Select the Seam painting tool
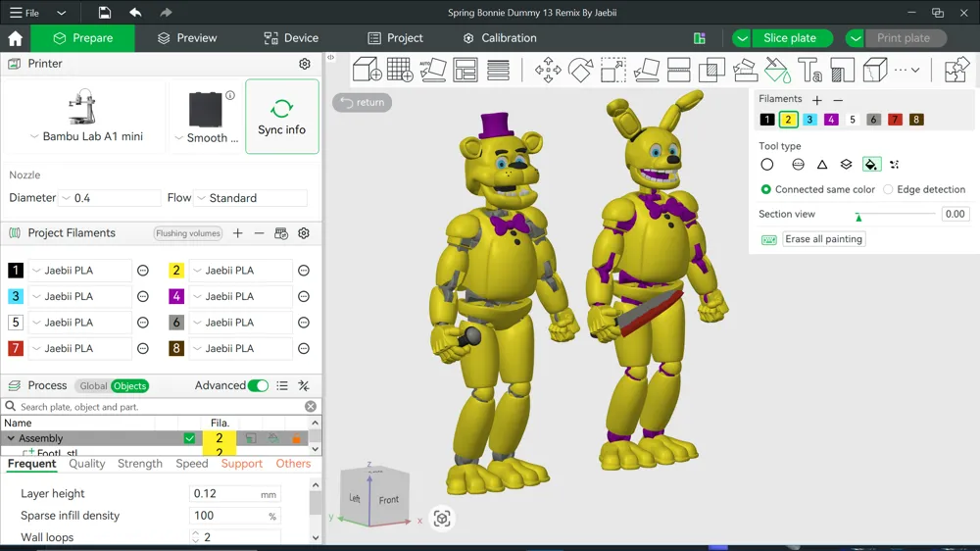This screenshot has width=980, height=551. coord(843,70)
